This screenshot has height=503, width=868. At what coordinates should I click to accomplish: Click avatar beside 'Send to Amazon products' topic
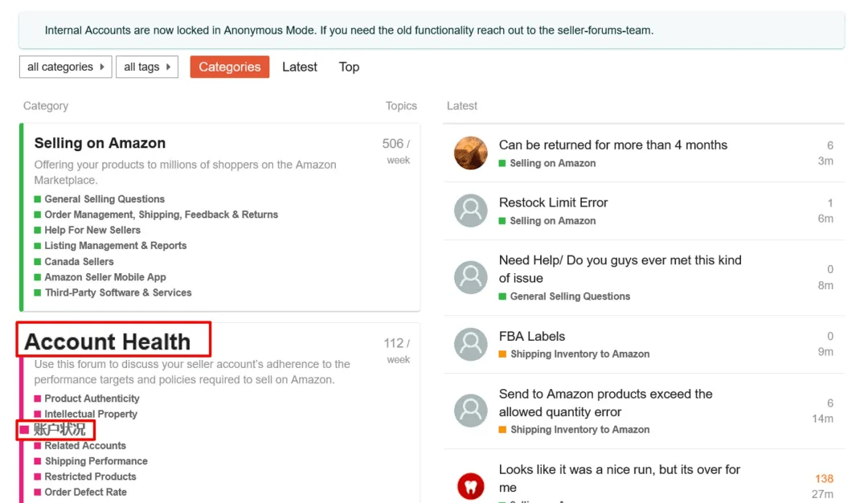(471, 411)
